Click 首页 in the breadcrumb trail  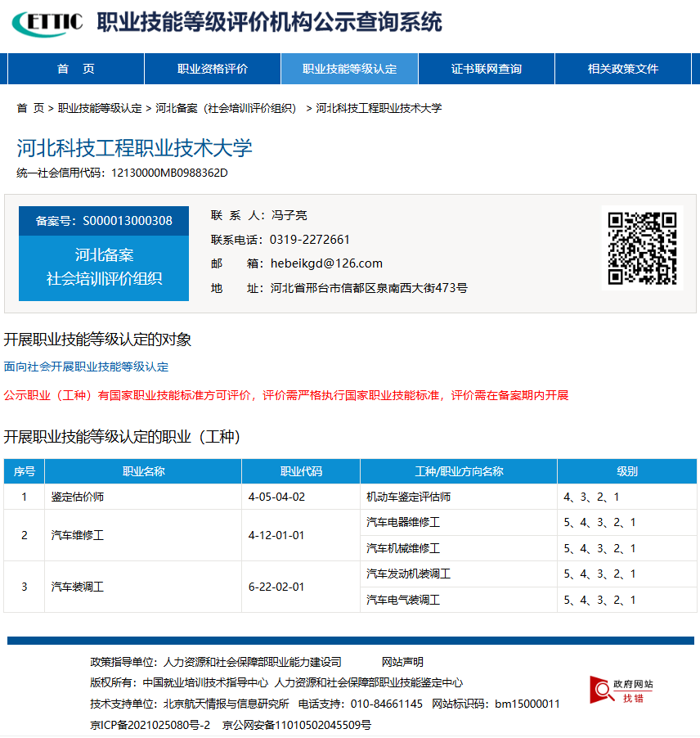[x=30, y=107]
